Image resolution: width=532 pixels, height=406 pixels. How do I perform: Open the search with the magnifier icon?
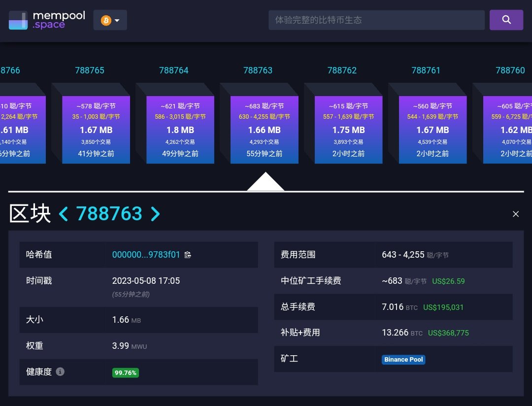coord(506,20)
